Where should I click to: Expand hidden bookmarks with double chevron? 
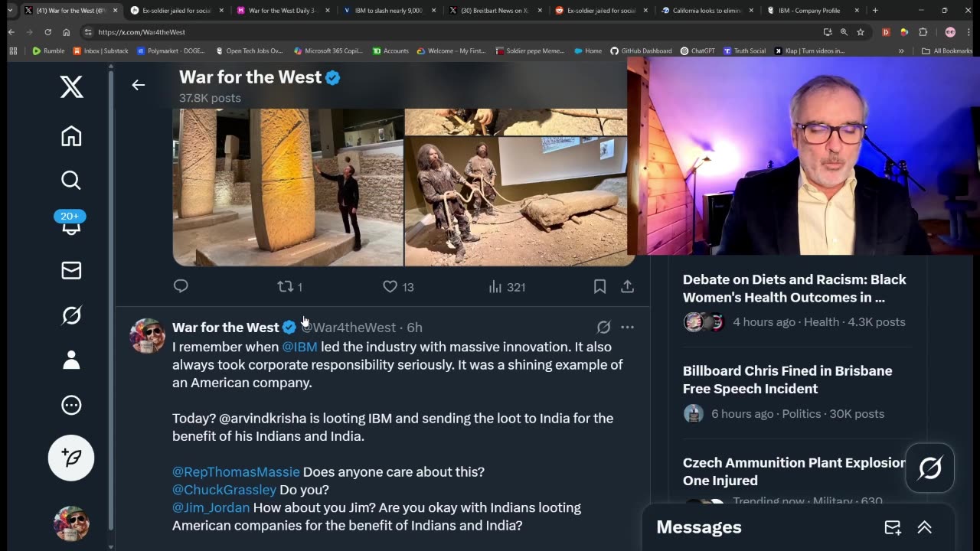[x=900, y=51]
